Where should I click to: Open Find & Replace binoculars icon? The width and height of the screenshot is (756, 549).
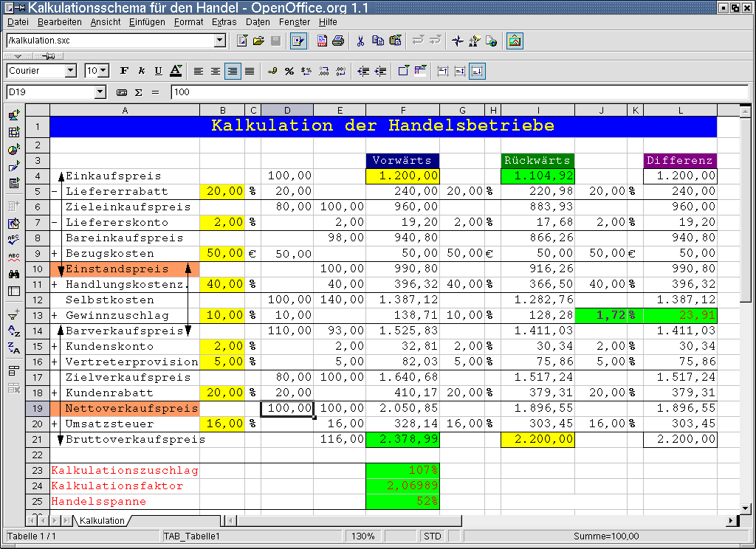coord(14,274)
